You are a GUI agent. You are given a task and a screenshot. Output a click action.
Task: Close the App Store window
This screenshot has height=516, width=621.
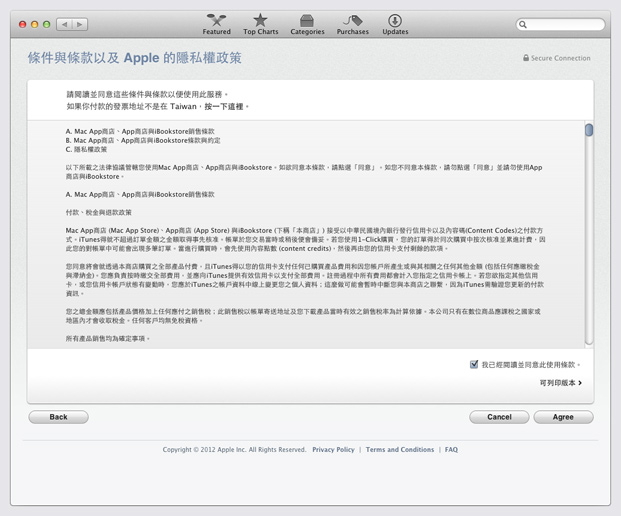tap(23, 25)
